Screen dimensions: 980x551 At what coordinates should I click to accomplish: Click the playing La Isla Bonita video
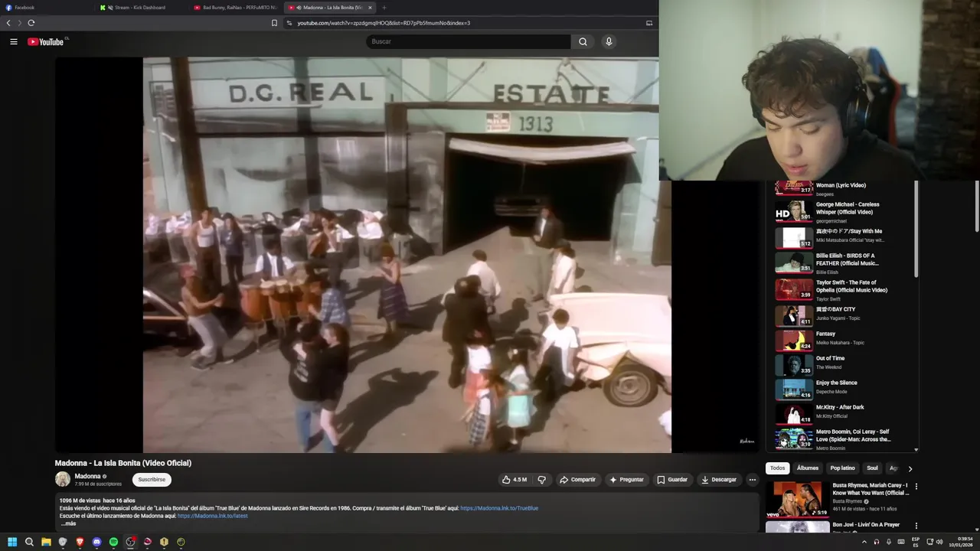point(407,255)
